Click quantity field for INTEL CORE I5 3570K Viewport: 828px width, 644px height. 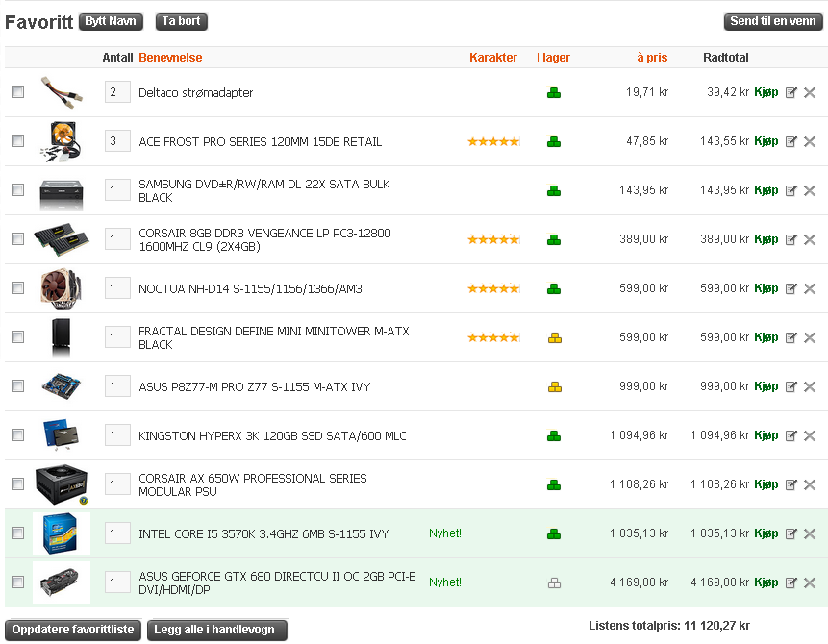pyautogui.click(x=117, y=533)
